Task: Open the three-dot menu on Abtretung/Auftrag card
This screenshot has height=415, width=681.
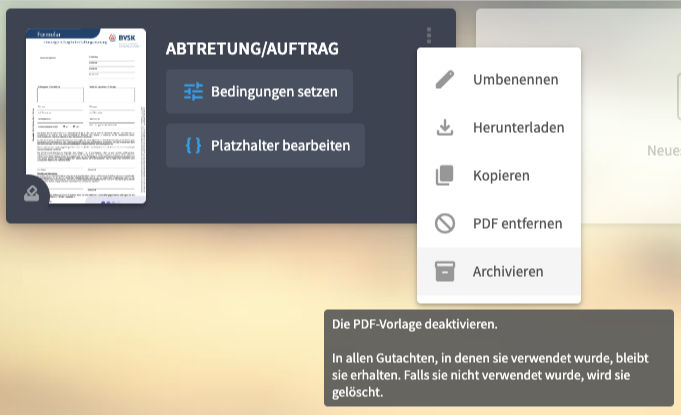Action: tap(429, 36)
